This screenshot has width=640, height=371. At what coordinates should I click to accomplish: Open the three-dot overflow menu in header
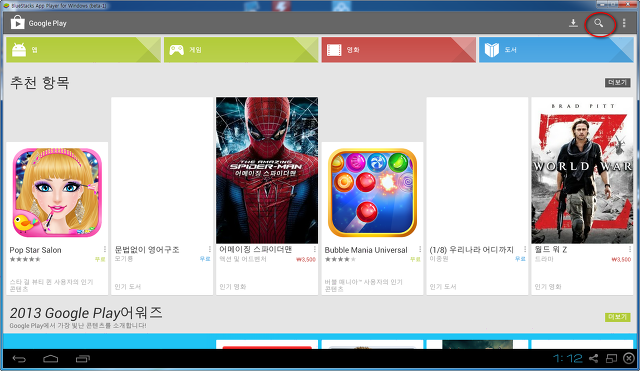coord(624,23)
